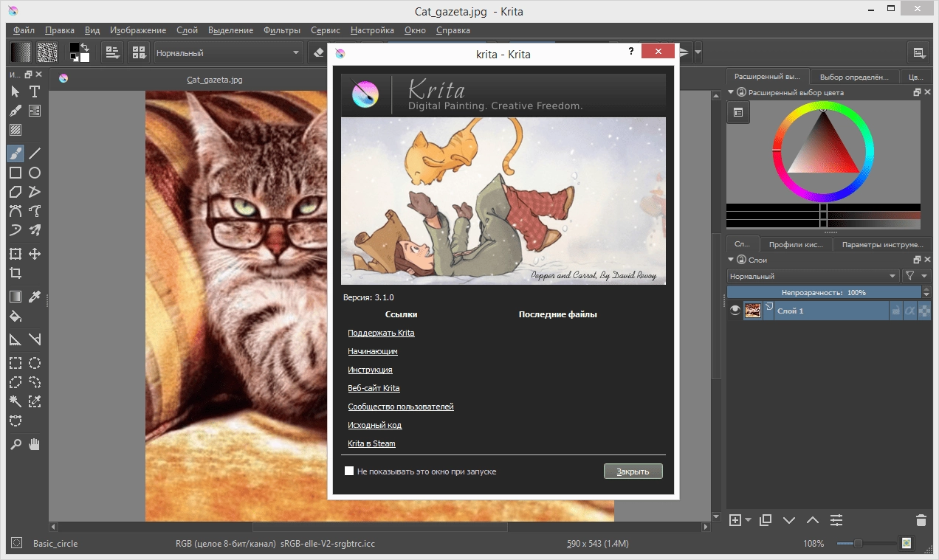Image resolution: width=939 pixels, height=560 pixels.
Task: Select the Rectangle tool
Action: (x=15, y=173)
